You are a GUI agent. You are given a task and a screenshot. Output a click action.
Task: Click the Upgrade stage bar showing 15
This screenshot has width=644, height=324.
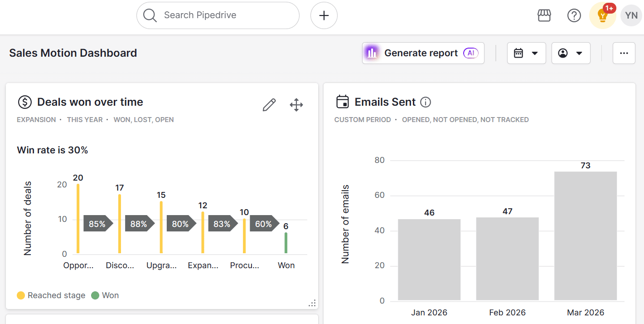161,227
